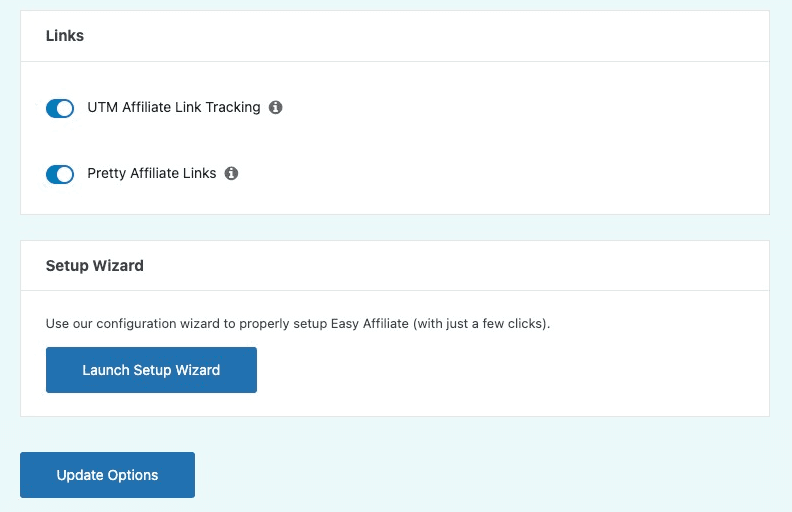
Task: Click the word 'Easy Affiliate' in description
Action: [x=370, y=324]
